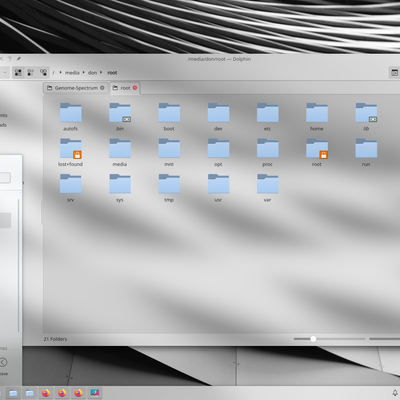Open the proc folder
Image resolution: width=400 pixels, height=400 pixels.
point(268,152)
